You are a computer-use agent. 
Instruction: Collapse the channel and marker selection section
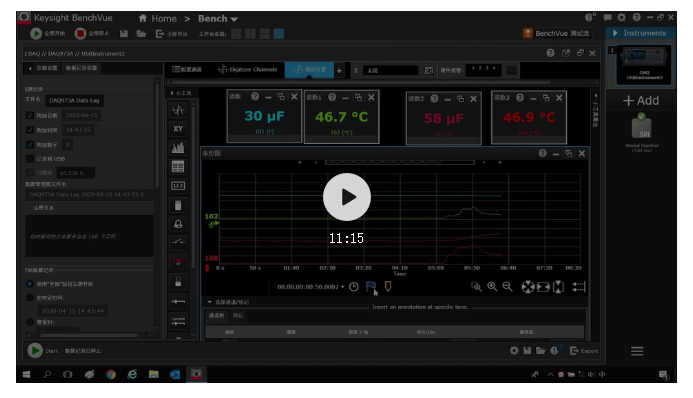pyautogui.click(x=209, y=302)
